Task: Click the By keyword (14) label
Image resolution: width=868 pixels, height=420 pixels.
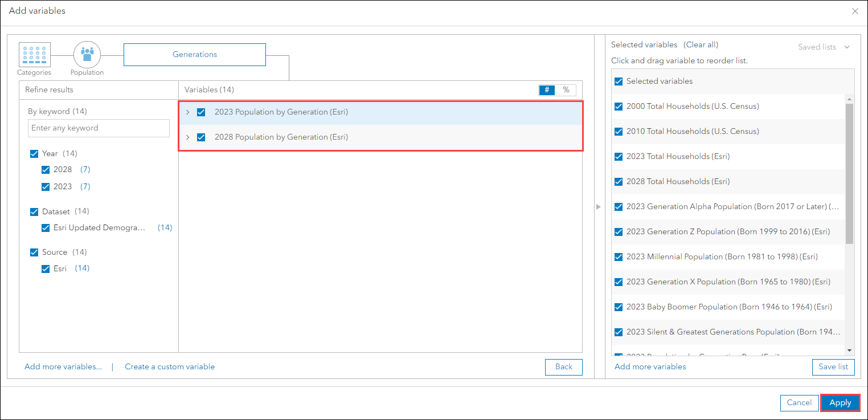Action: [x=58, y=112]
